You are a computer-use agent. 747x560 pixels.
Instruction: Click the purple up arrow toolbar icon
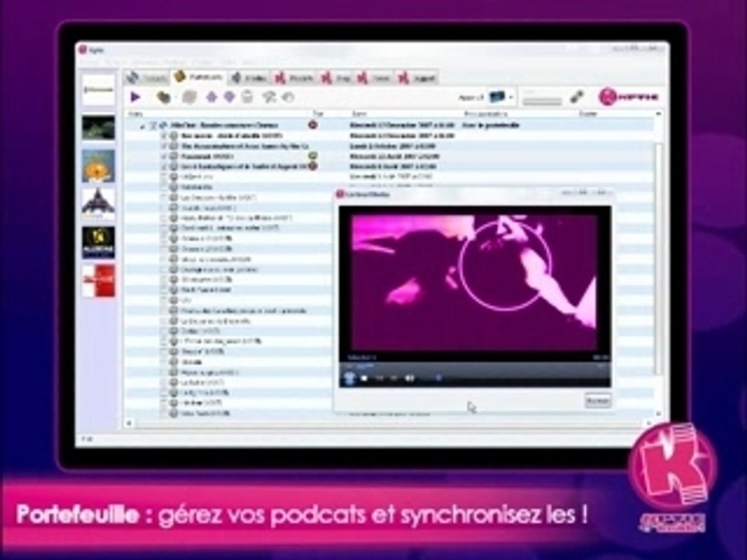211,97
